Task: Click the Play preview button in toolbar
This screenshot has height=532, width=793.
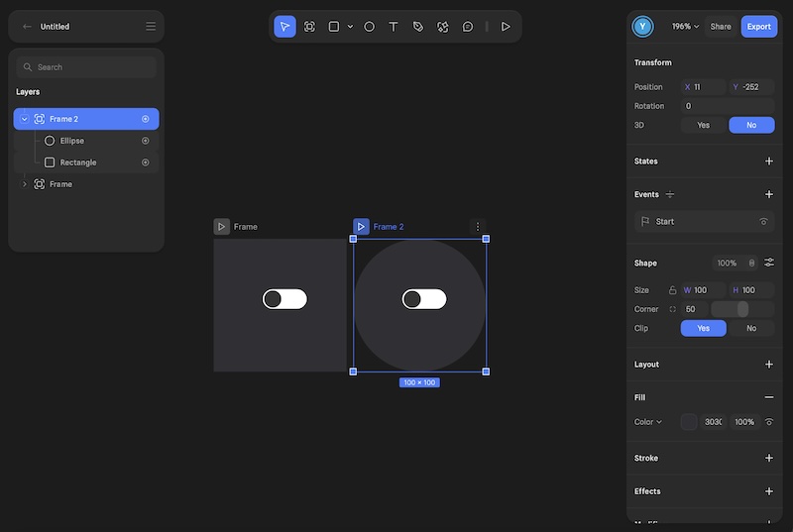Action: click(506, 27)
